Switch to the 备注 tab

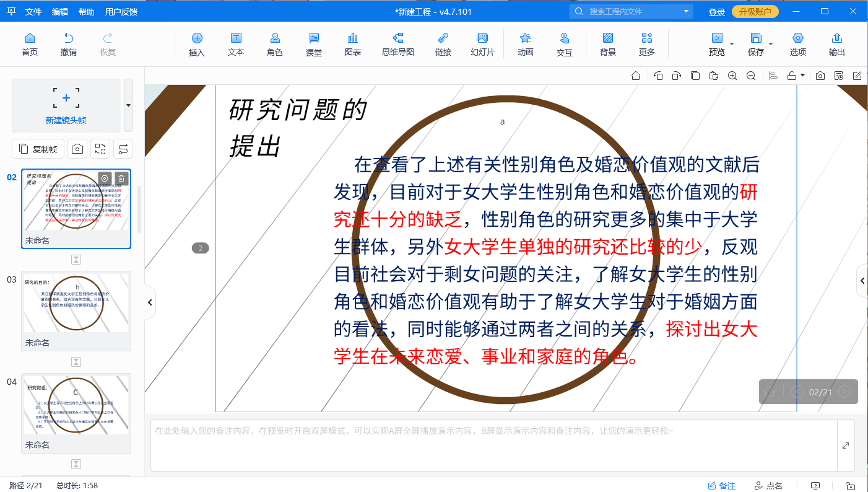point(721,486)
